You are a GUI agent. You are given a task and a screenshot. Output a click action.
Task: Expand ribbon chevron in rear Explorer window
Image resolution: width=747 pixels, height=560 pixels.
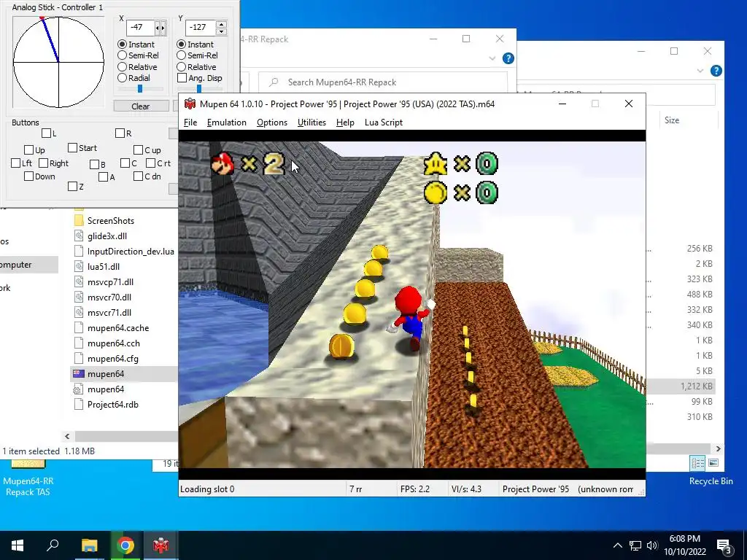click(700, 71)
